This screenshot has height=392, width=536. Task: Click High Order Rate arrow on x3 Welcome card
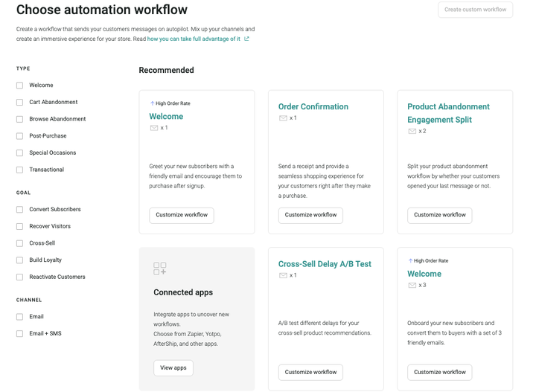410,260
